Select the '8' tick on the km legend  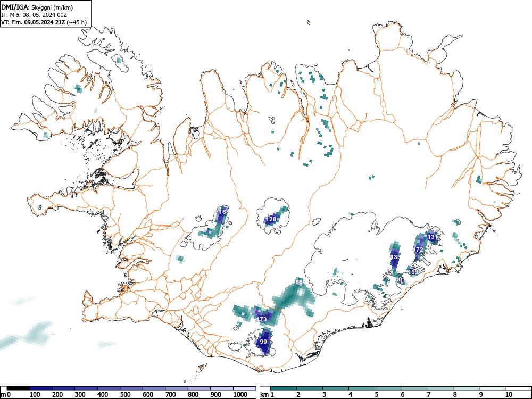pyautogui.click(x=455, y=395)
